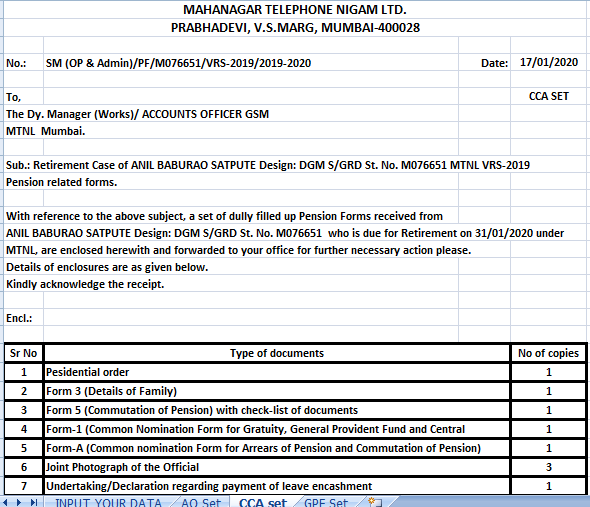Screen dimensions: 590x507
Task: Click the next sheet navigation arrow
Action: coord(19,502)
